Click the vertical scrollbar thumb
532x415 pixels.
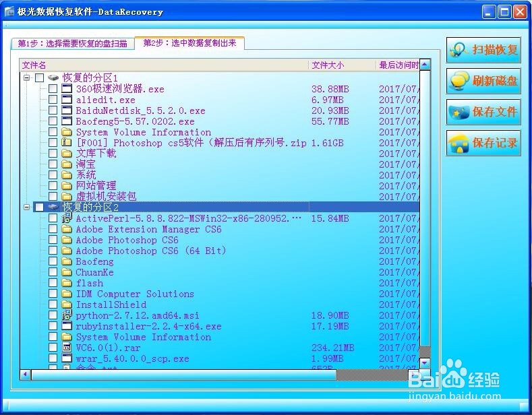pos(425,208)
